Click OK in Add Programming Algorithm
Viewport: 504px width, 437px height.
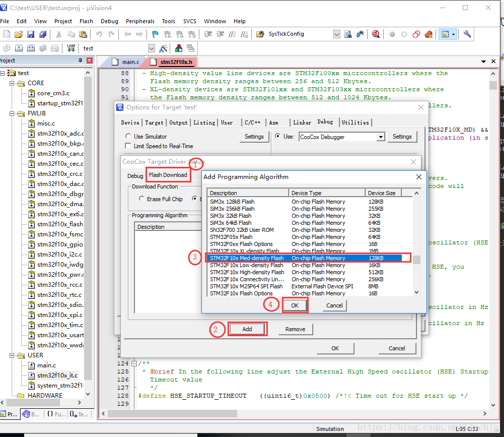click(x=295, y=305)
